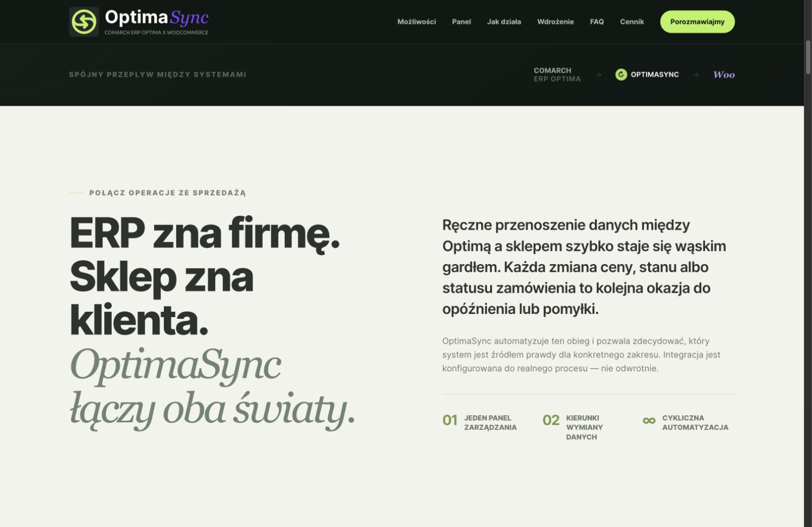This screenshot has height=527, width=812.
Task: Click the CYKLICZNA AUTOMATYZACJA label
Action: tap(695, 422)
